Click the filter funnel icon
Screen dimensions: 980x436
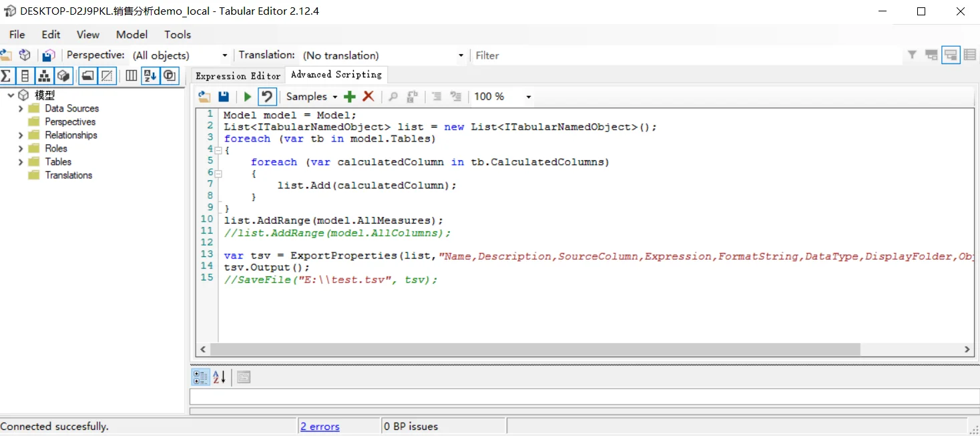click(912, 55)
